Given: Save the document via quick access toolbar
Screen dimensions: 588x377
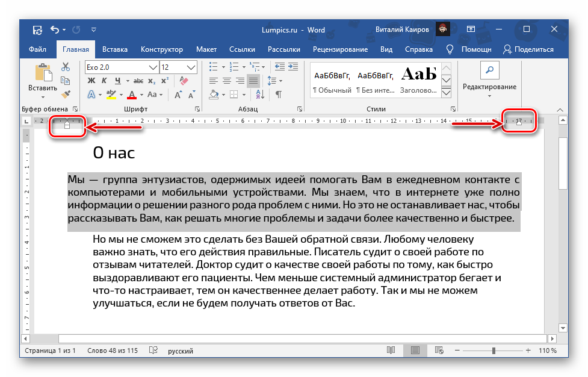Looking at the screenshot, I should [x=37, y=30].
